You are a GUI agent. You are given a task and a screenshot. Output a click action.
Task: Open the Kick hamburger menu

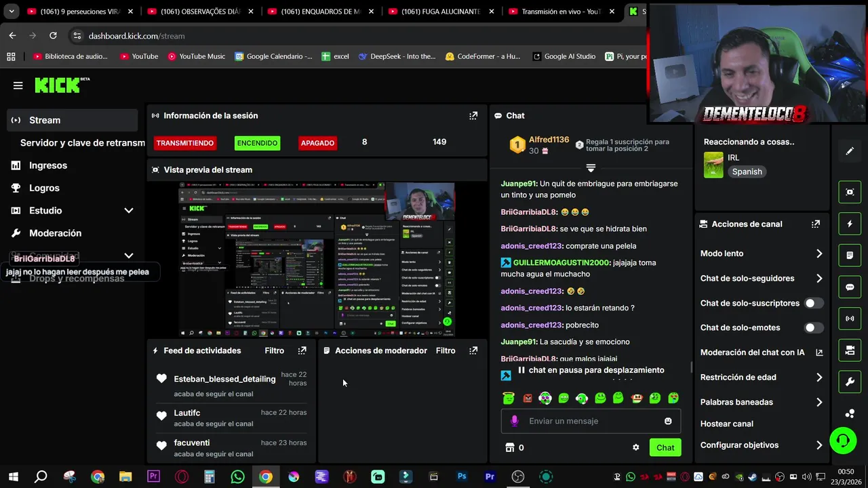point(18,85)
